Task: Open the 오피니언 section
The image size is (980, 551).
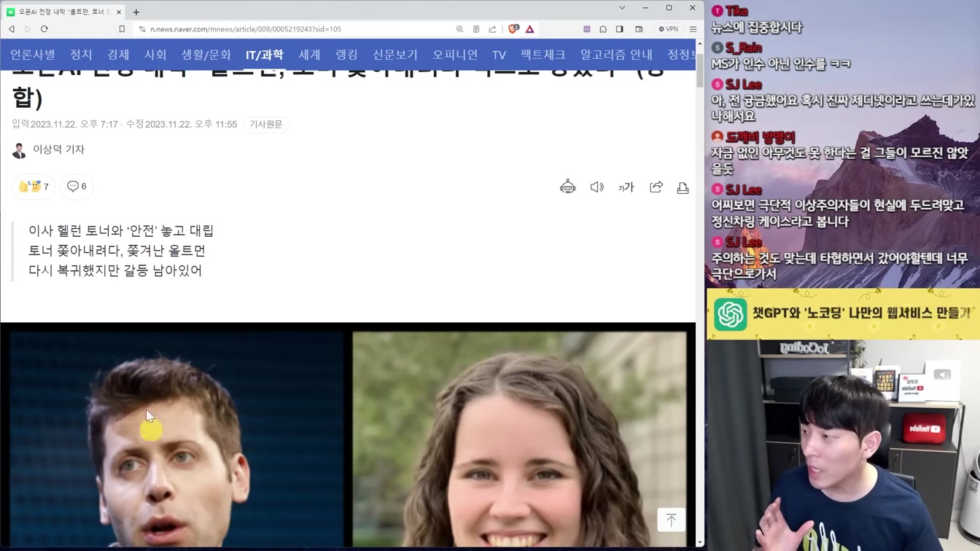Action: coord(455,55)
